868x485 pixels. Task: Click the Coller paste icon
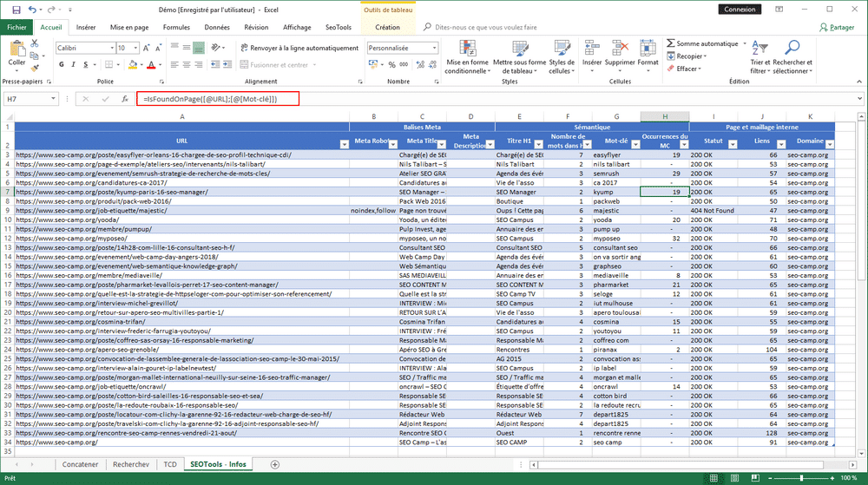click(16, 50)
